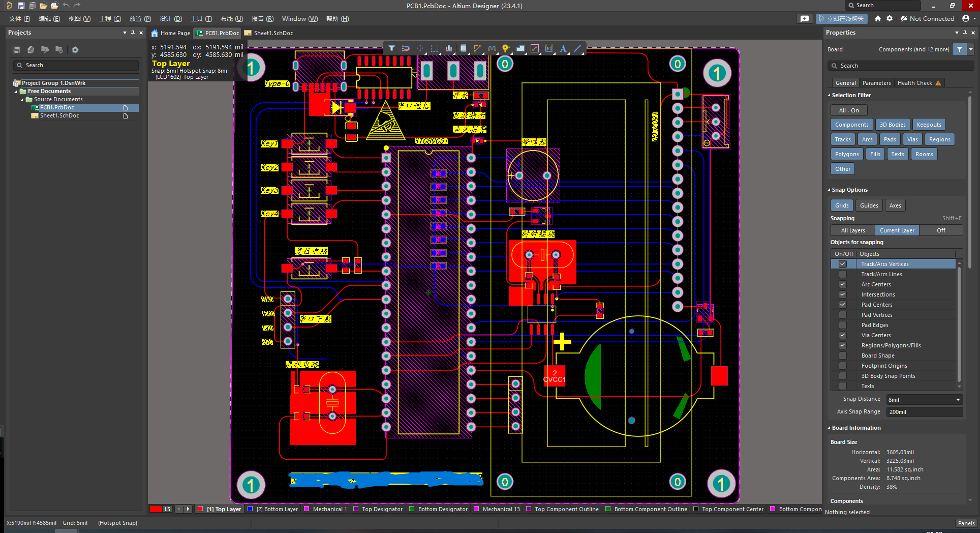Open the align objects tool
Screen dimensions: 980x533
coord(449,48)
